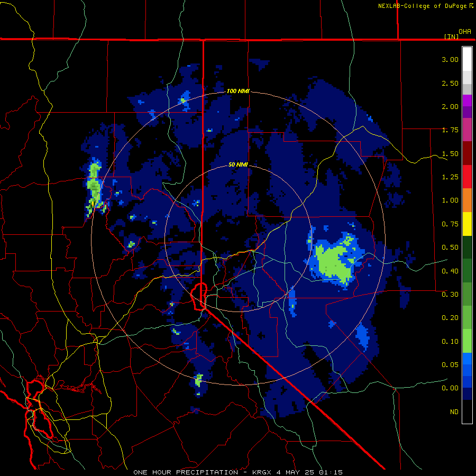Click the 0.50 legend value
The image size is (476, 476).
pos(450,248)
